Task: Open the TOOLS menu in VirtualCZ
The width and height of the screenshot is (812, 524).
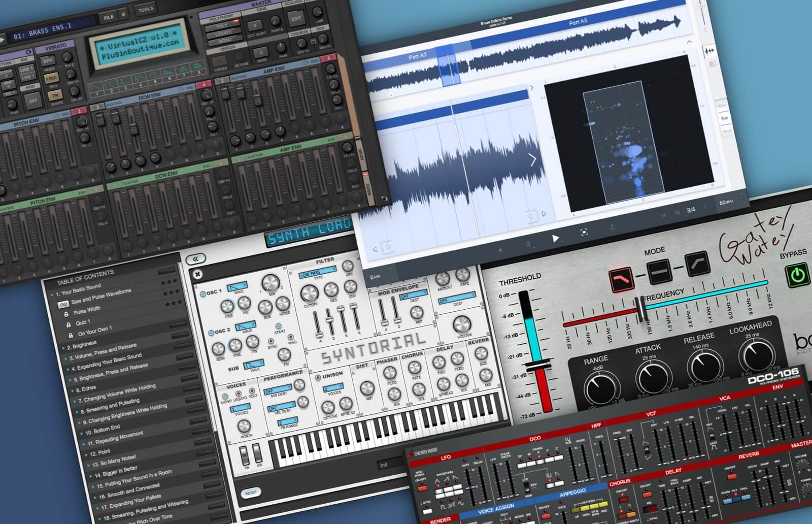Action: pos(146,9)
